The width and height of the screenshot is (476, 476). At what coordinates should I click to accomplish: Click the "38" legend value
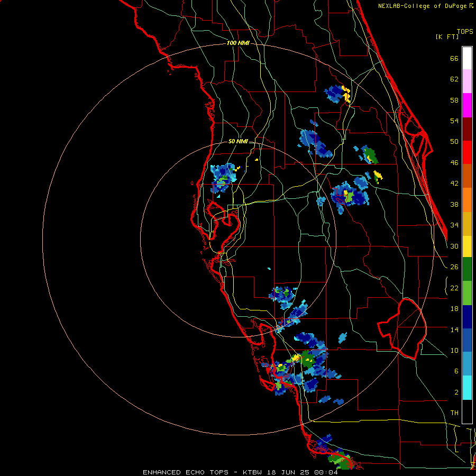(454, 204)
